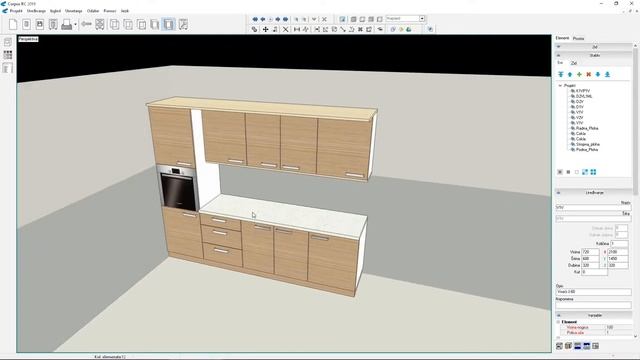
Task: Click the left arrow back icon in toolbar
Action: (86, 24)
